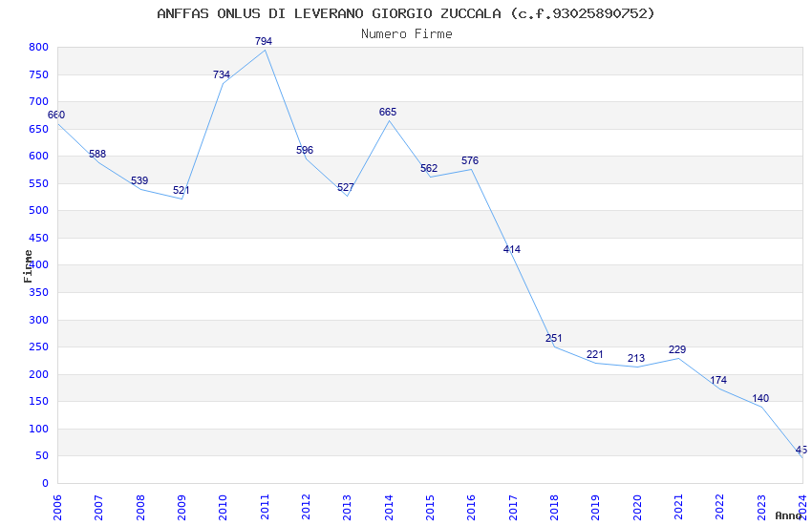Click the x-axis year 2011
Viewport: 812px width, 525px height.
(264, 507)
